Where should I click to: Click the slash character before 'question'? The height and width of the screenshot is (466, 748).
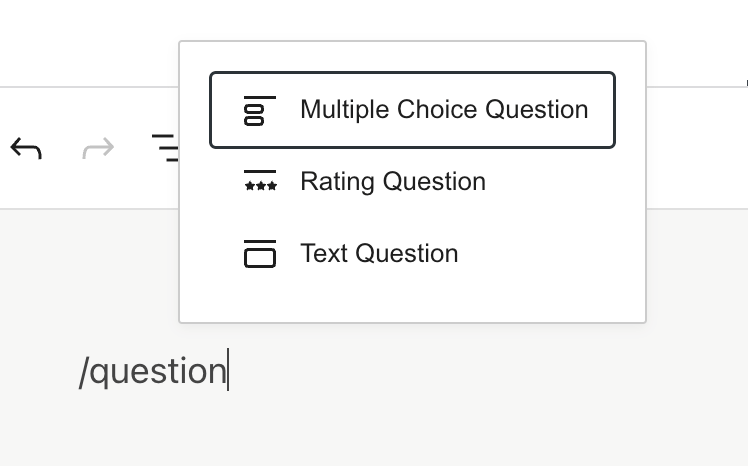[84, 372]
